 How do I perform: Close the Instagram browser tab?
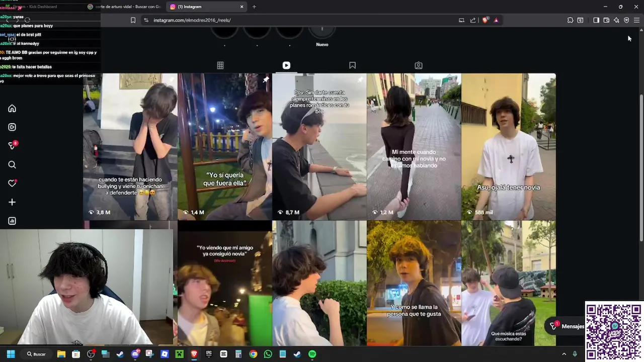(x=242, y=7)
